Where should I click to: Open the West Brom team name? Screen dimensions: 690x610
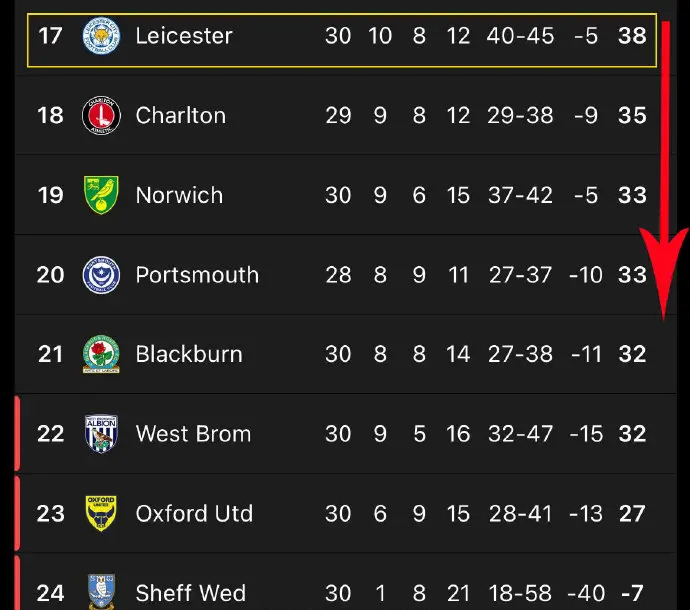[x=193, y=434]
